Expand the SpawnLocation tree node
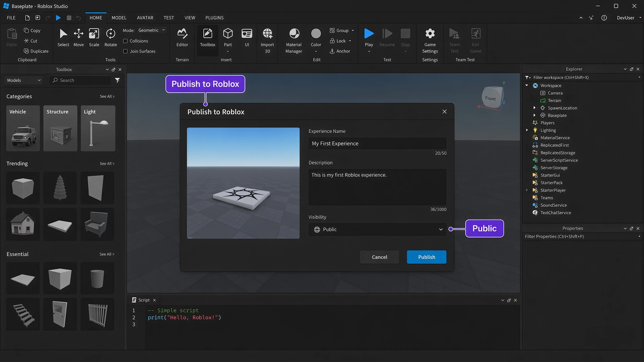The height and width of the screenshot is (362, 644). point(534,108)
